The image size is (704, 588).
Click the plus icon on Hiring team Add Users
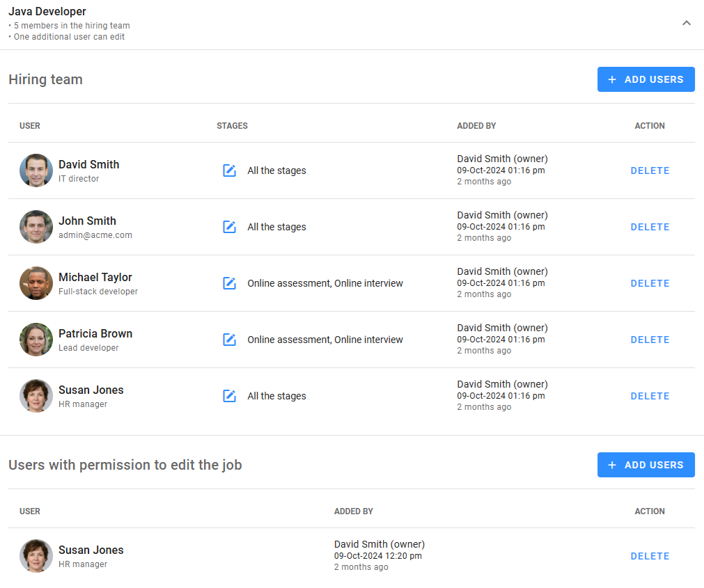pos(612,79)
